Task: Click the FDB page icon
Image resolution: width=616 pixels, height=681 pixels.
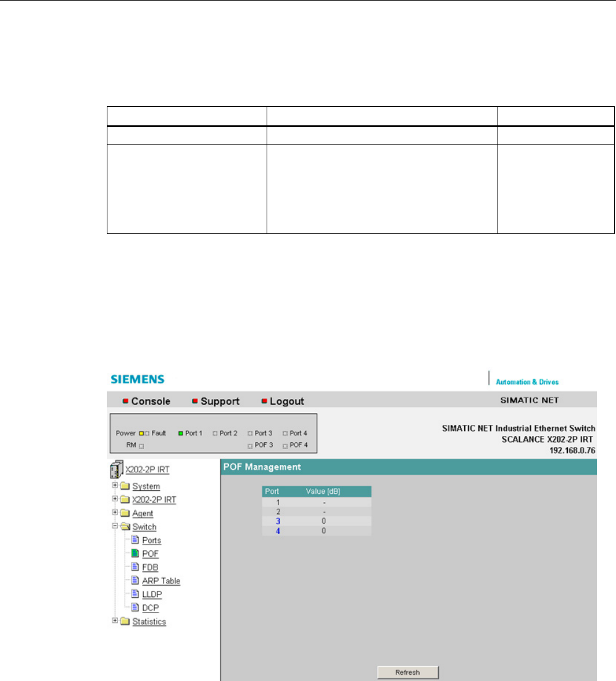Action: [135, 566]
